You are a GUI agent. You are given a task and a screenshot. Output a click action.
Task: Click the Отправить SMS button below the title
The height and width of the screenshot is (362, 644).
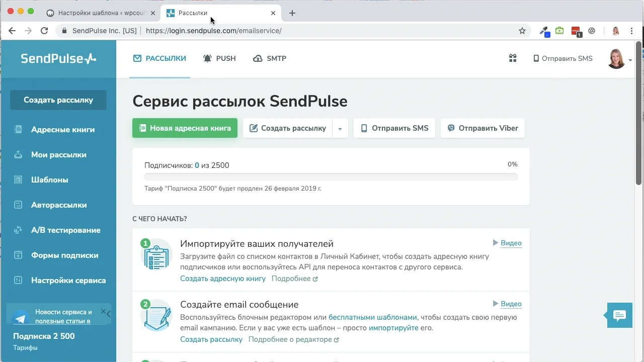(394, 128)
